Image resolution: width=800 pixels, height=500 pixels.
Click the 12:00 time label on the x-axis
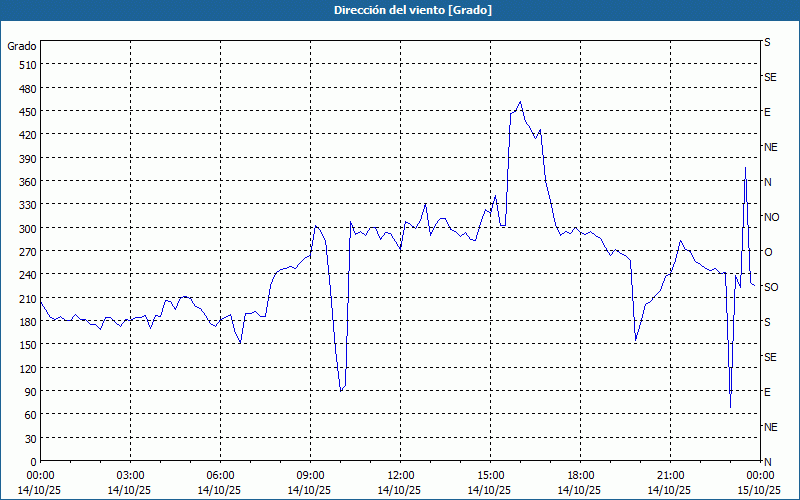pyautogui.click(x=400, y=475)
